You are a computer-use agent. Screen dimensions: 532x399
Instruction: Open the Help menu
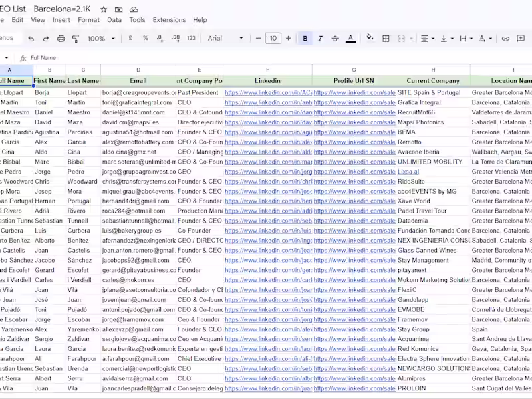tap(200, 20)
